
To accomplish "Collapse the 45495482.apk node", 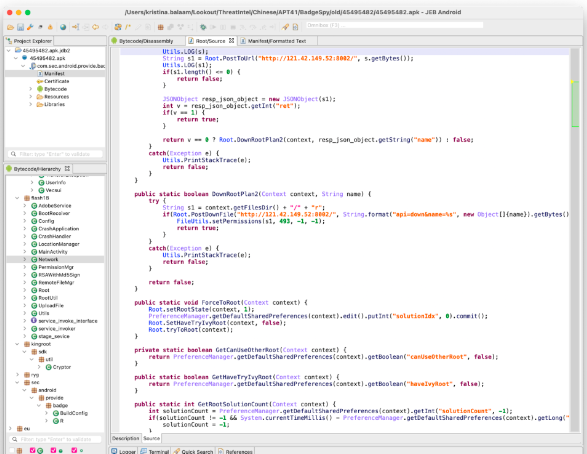I will pyautogui.click(x=16, y=58).
